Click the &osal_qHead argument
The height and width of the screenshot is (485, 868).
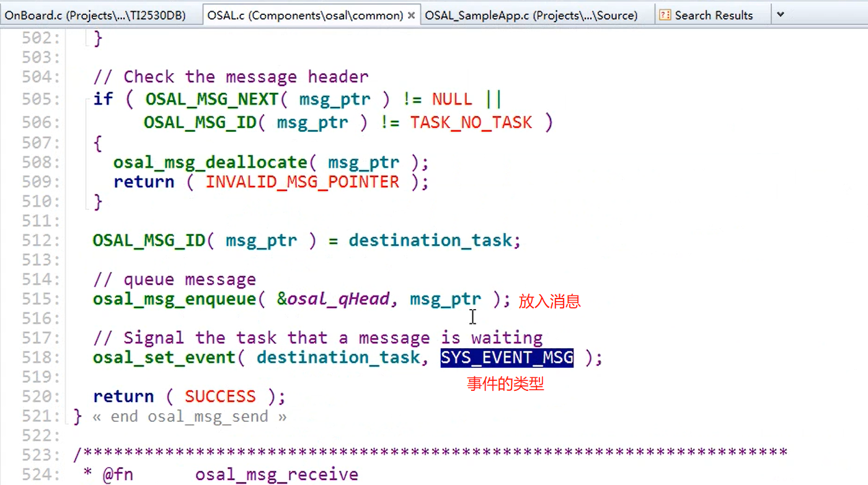coord(334,299)
